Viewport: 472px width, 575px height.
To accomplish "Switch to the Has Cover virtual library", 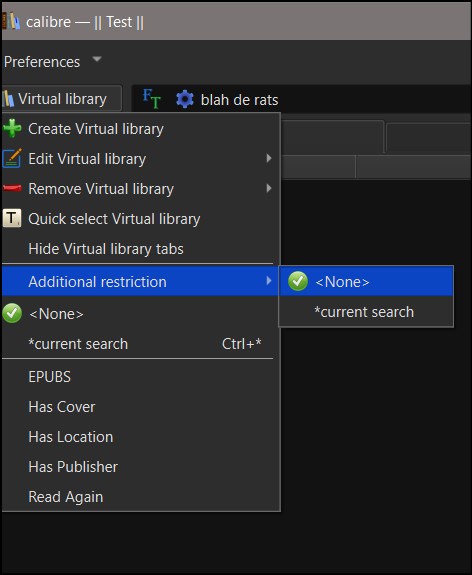I will click(x=141, y=407).
